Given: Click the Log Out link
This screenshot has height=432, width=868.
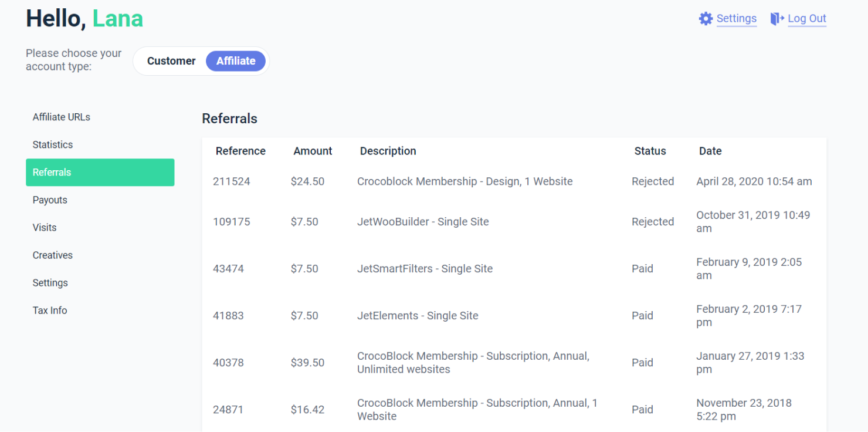Looking at the screenshot, I should click(x=807, y=18).
